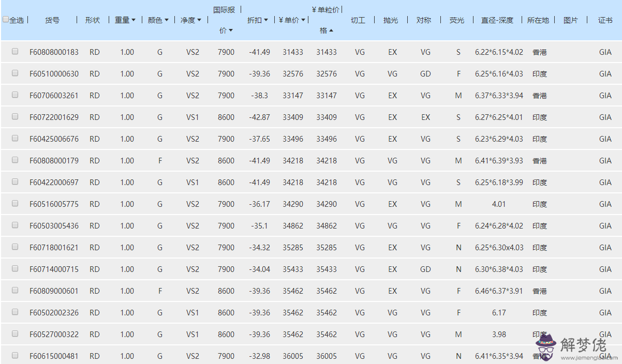Click GD symmetry in F60714000715 row
622x364 pixels.
pos(425,269)
